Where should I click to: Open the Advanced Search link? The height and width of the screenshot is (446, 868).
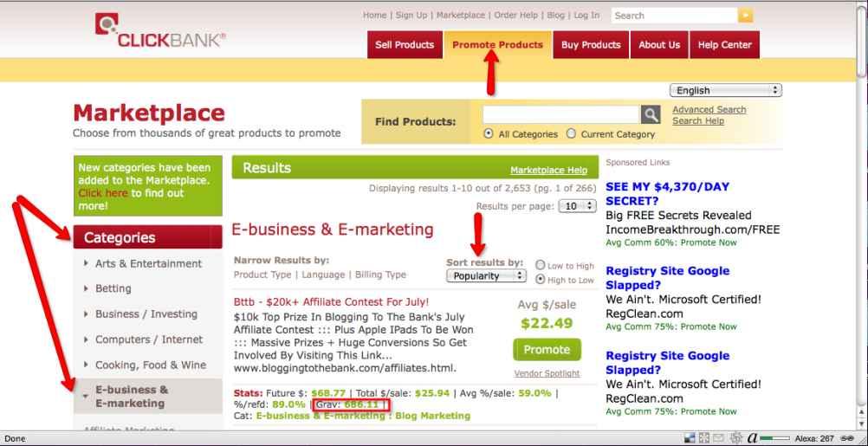click(709, 109)
